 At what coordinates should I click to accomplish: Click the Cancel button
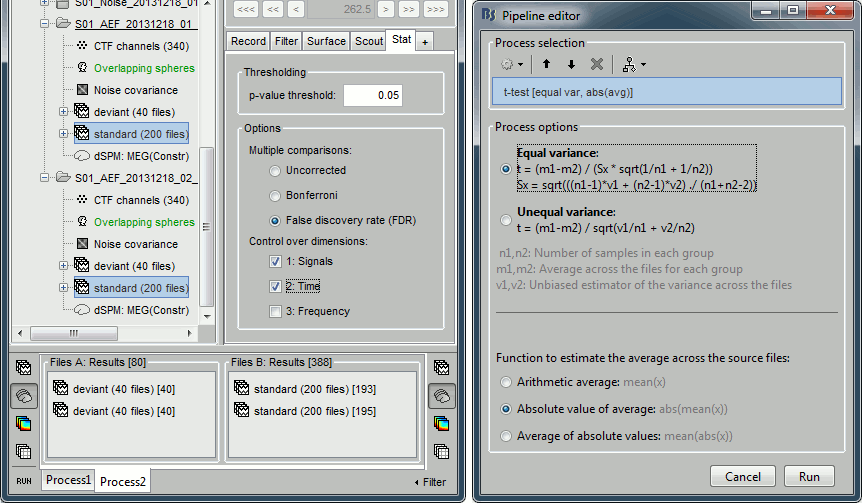click(742, 477)
